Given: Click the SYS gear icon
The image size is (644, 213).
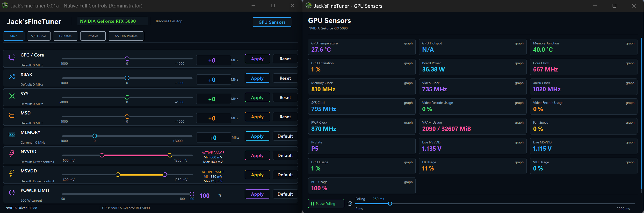Looking at the screenshot, I should [12, 96].
